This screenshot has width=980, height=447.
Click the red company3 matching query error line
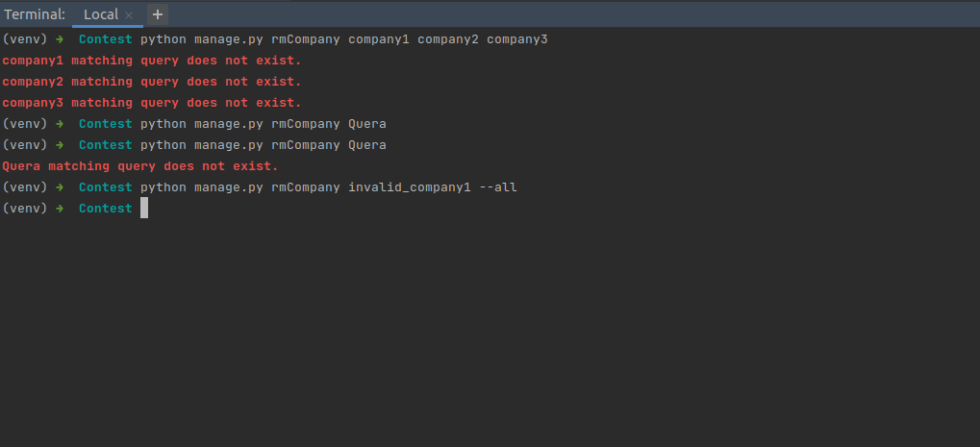coord(152,103)
